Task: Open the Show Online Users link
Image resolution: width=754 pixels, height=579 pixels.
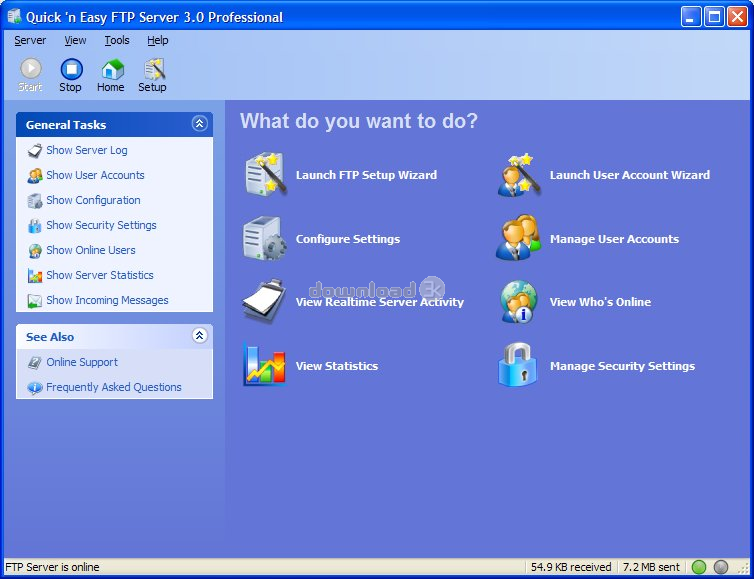Action: pos(91,251)
